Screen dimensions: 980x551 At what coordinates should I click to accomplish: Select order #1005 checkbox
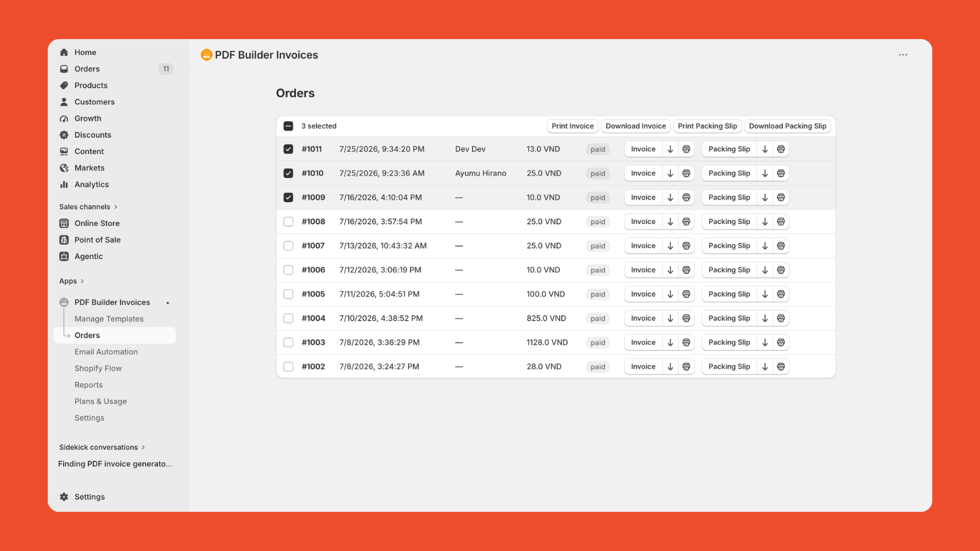(288, 294)
